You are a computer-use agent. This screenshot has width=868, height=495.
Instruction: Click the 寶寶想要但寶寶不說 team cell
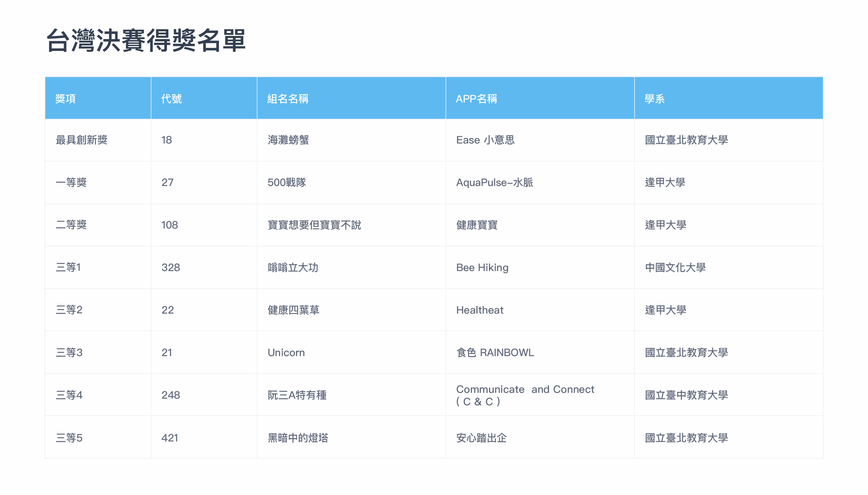[x=314, y=225]
